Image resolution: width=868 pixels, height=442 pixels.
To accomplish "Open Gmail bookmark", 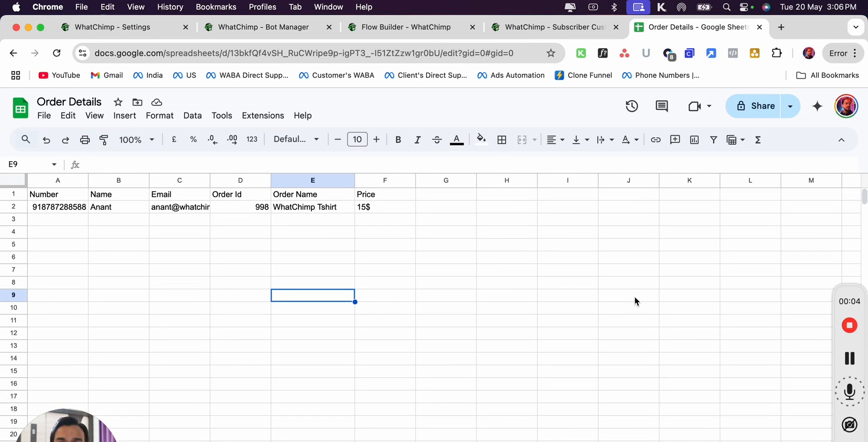I will coord(106,75).
